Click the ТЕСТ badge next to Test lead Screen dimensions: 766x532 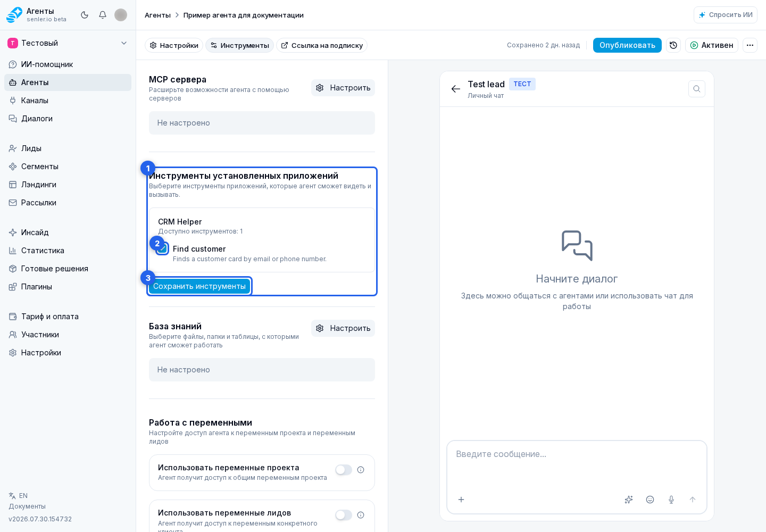pyautogui.click(x=522, y=84)
